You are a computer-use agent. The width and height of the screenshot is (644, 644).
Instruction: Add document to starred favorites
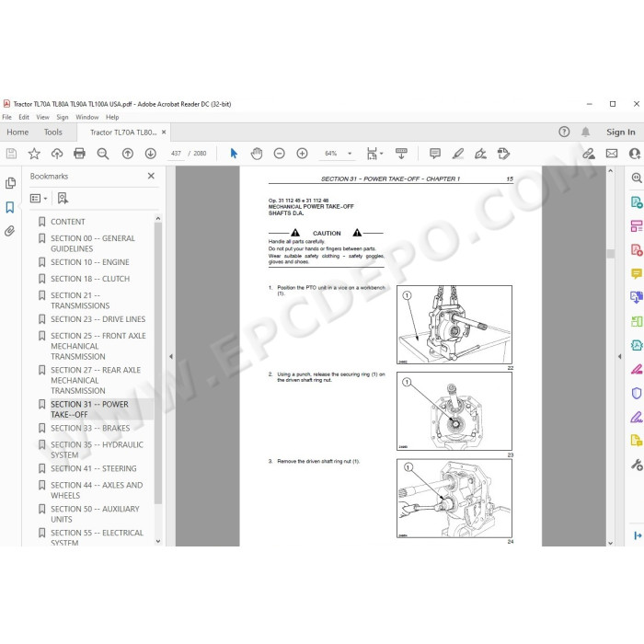(34, 154)
